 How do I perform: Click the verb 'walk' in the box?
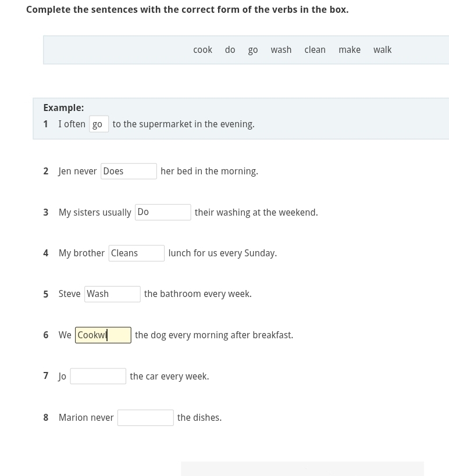382,50
